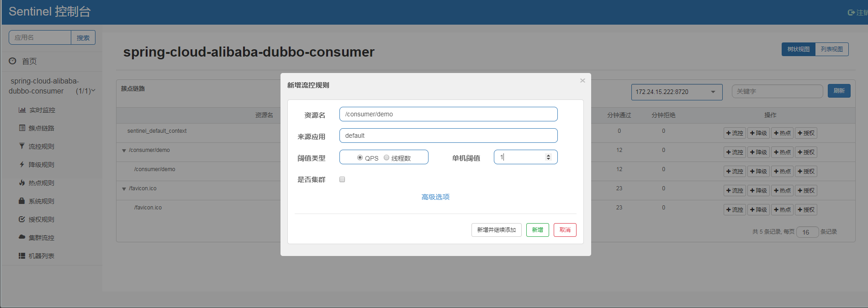
Task: Add 热点 for child /consumer/demo row
Action: (783, 172)
